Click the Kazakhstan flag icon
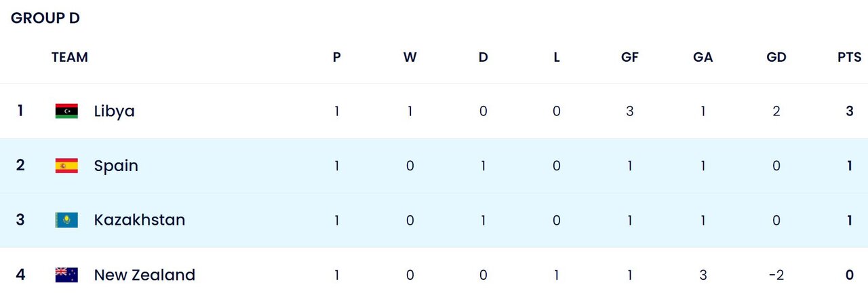Image resolution: width=868 pixels, height=296 pixels. pyautogui.click(x=66, y=220)
